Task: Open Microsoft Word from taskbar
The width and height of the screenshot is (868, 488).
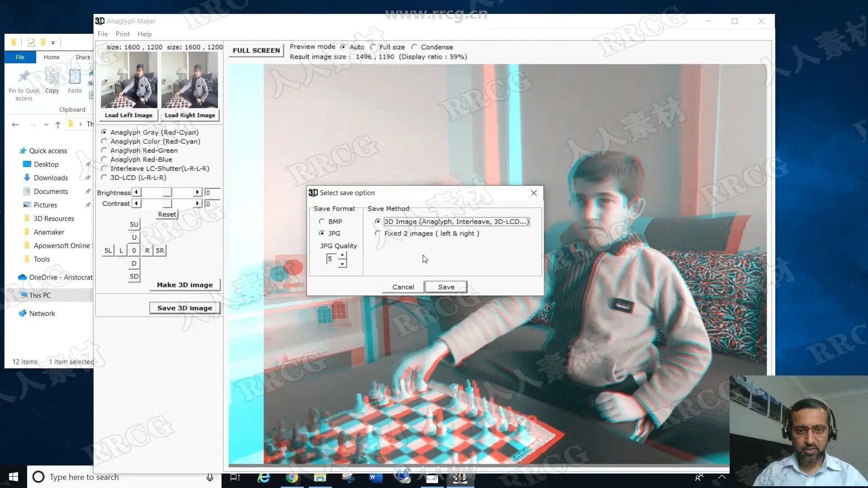Action: click(x=375, y=477)
